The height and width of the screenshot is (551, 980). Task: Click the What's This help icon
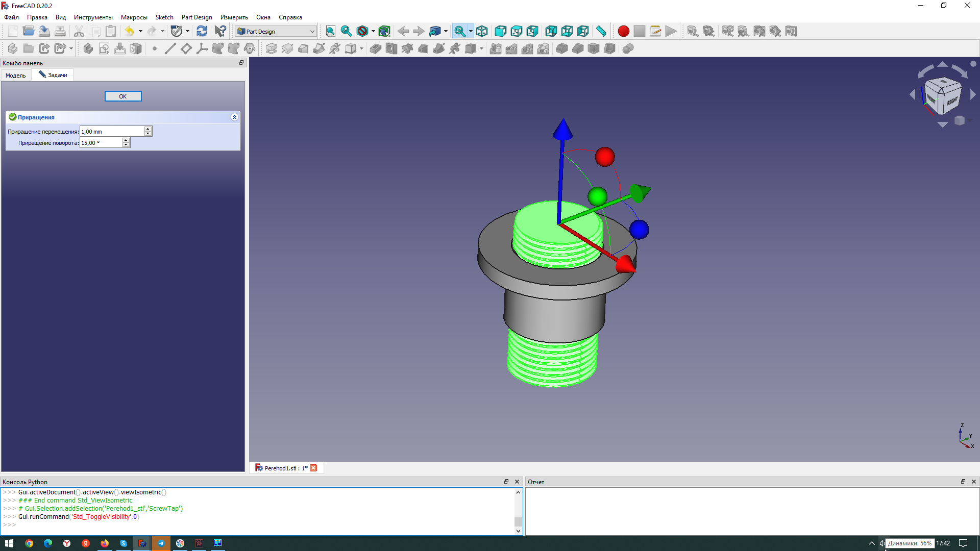click(x=220, y=31)
